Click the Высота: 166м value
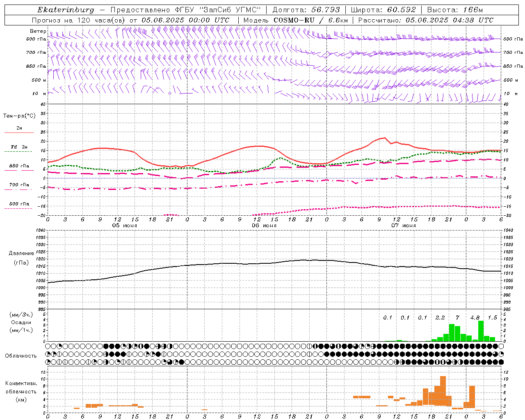Image resolution: width=525 pixels, height=420 pixels. click(455, 10)
